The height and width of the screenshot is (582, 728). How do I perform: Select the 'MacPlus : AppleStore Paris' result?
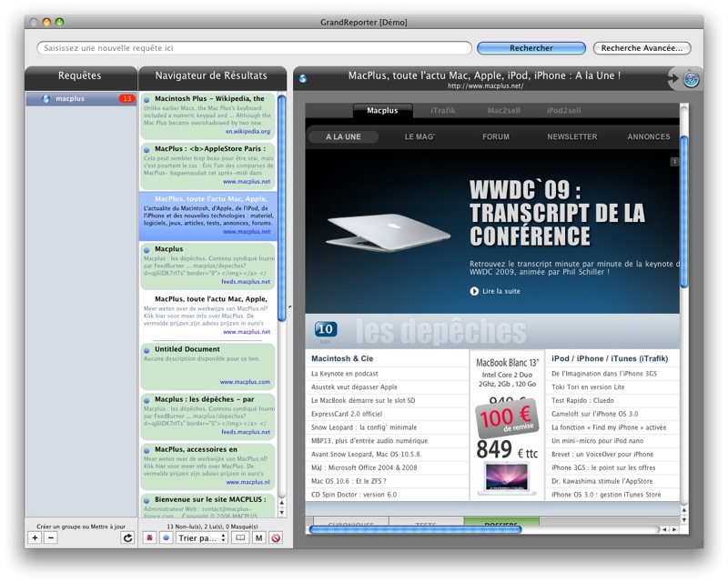pos(208,166)
